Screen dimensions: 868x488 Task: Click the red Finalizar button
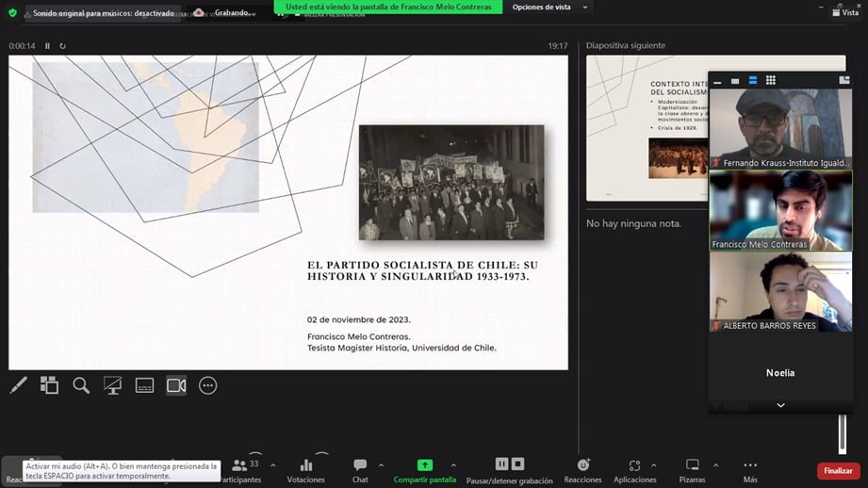coord(838,471)
